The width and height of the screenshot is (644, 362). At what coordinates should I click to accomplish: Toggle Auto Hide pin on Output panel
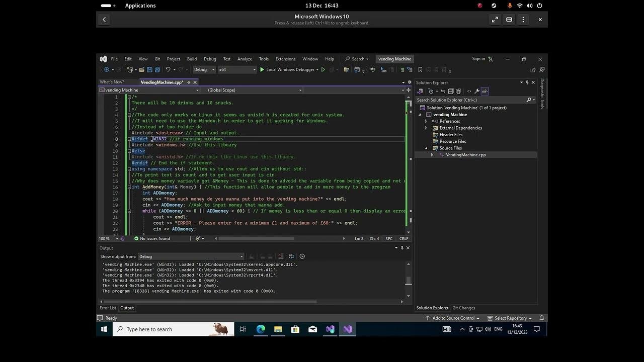[x=401, y=248]
